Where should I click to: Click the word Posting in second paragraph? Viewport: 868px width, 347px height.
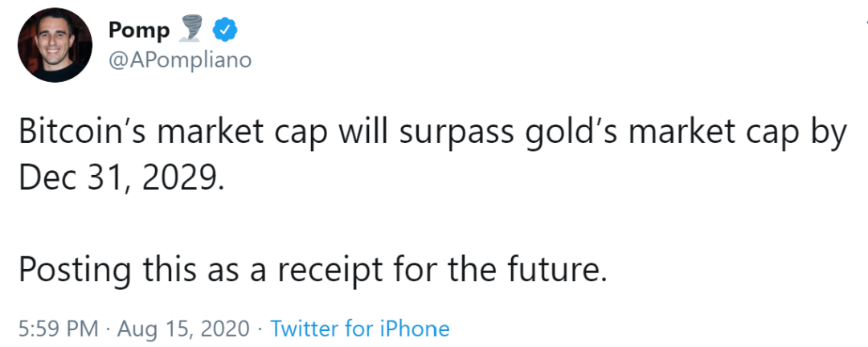tap(75, 271)
